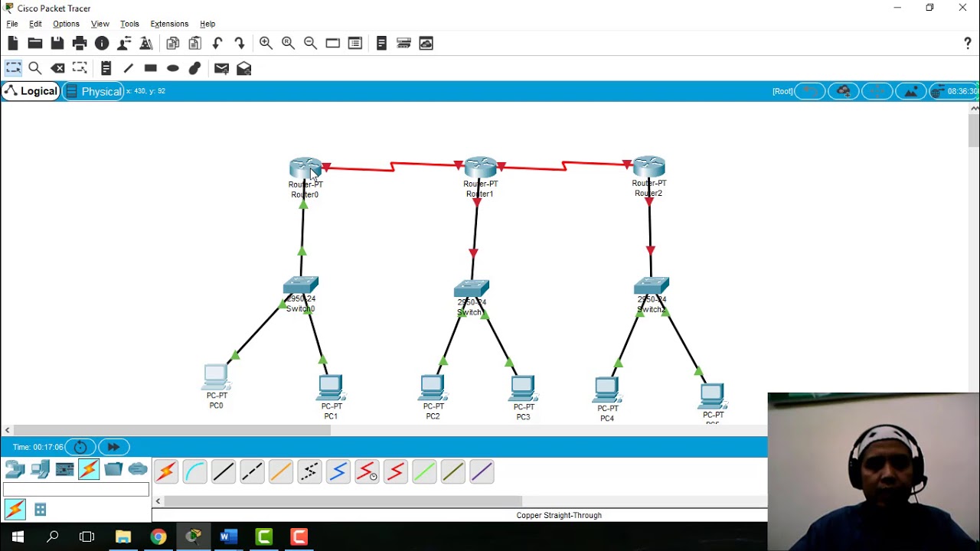The width and height of the screenshot is (980, 551).
Task: Select the Resize Shape tool
Action: pos(80,69)
